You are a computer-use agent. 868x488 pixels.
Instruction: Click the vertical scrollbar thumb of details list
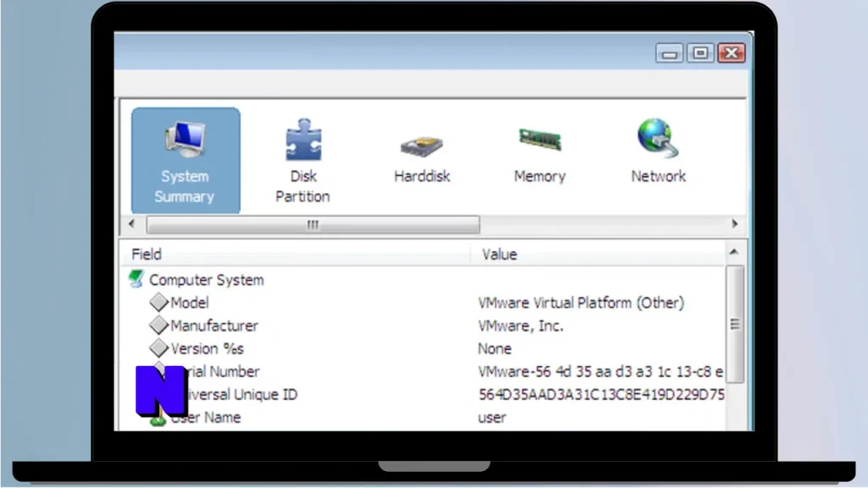735,324
